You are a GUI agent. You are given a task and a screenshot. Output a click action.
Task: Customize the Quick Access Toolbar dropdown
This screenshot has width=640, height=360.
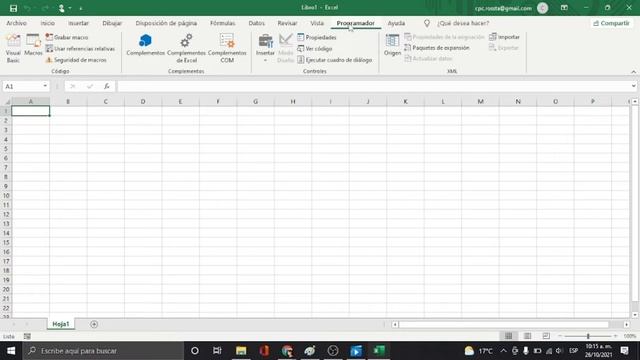pyautogui.click(x=81, y=8)
